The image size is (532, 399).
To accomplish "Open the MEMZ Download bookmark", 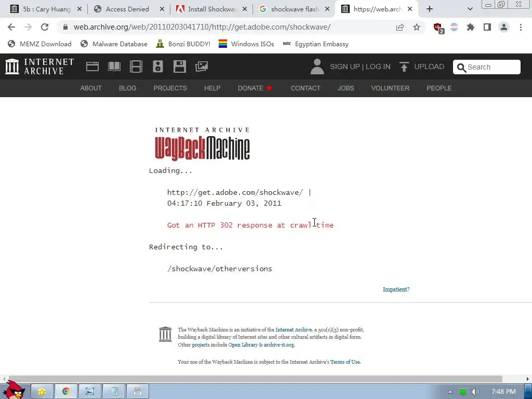I will pos(39,44).
